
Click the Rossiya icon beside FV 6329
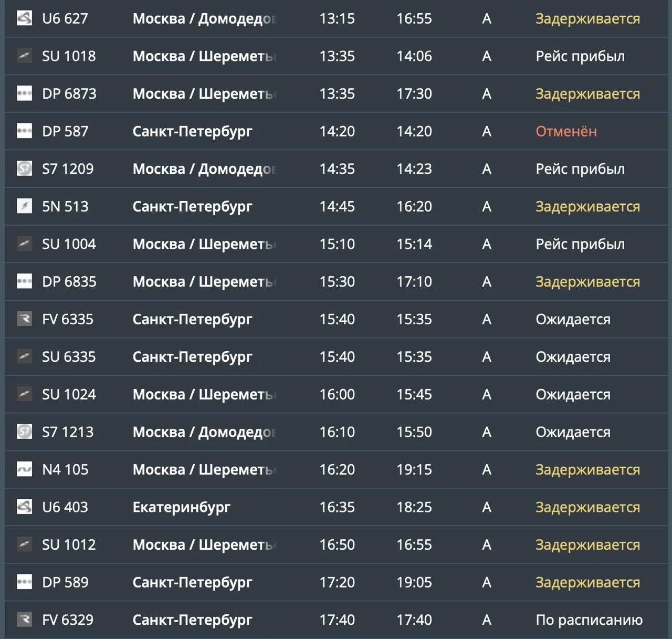[24, 620]
